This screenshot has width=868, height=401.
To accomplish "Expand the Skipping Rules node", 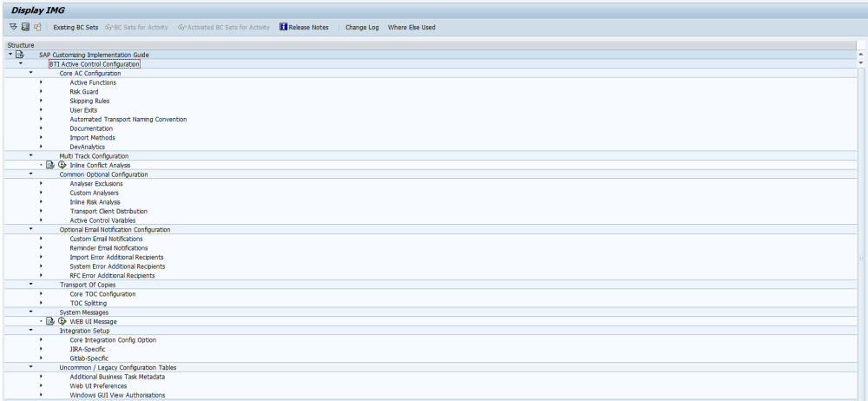I will click(42, 101).
